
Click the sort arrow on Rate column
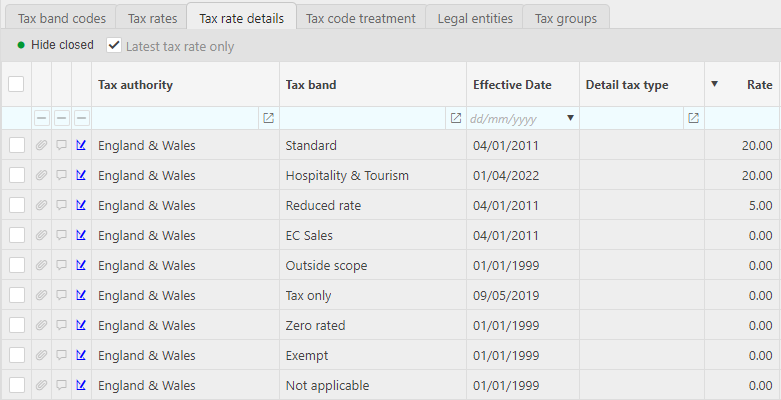[x=714, y=84]
